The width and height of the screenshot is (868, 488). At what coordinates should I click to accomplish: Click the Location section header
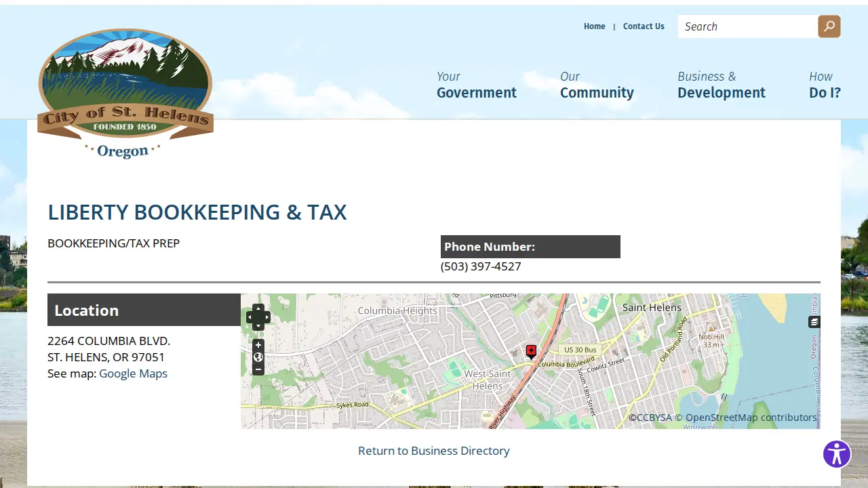coord(144,310)
